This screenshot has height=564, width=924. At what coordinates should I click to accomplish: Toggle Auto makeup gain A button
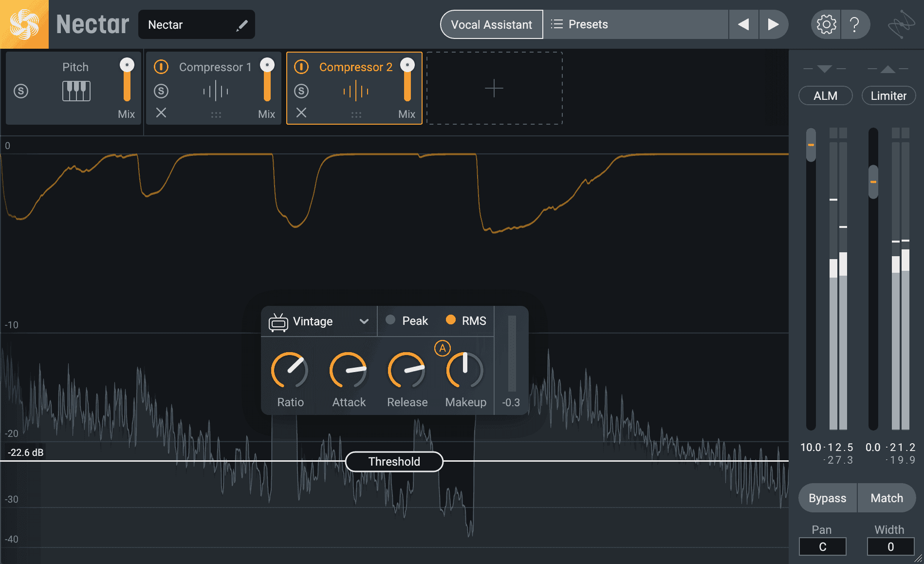point(443,348)
